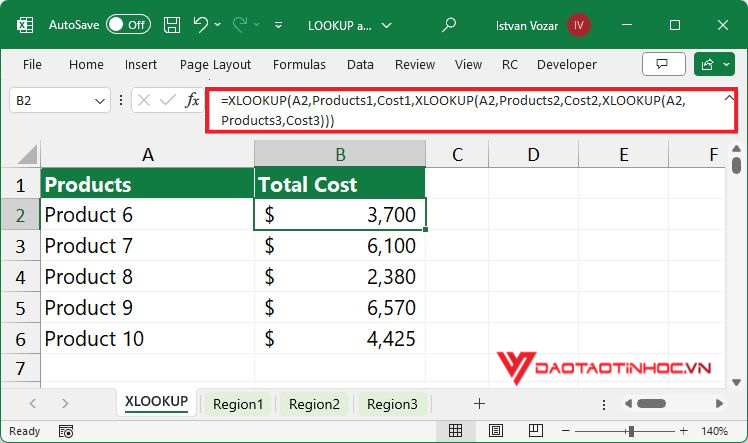
Task: Switch to the Region3 sheet tab
Action: (392, 404)
